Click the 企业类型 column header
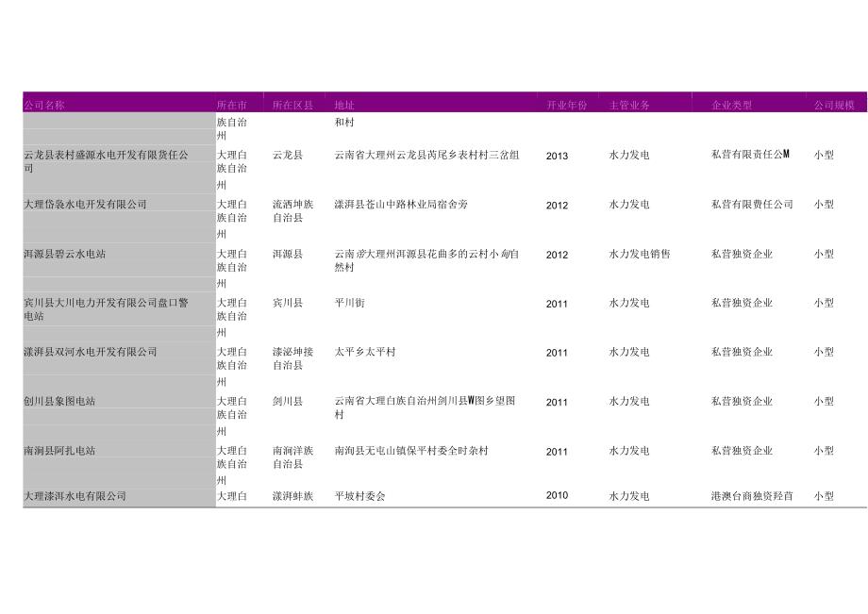 pos(731,105)
